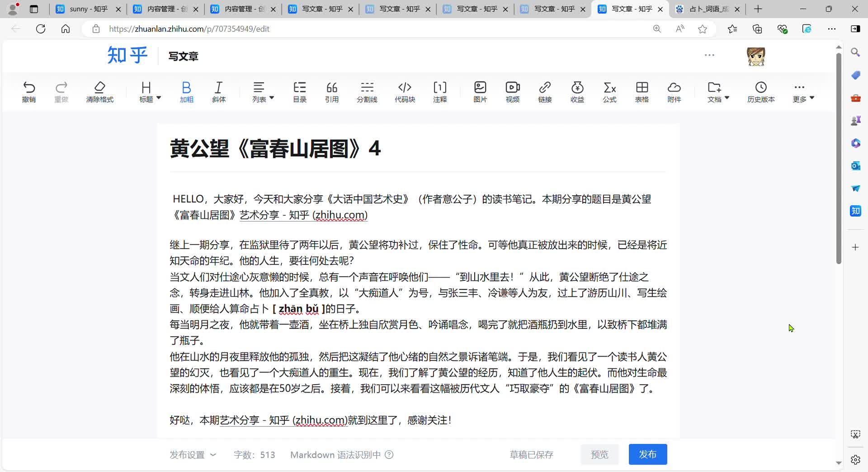
Task: Upload an 附件 attachment
Action: click(x=674, y=92)
